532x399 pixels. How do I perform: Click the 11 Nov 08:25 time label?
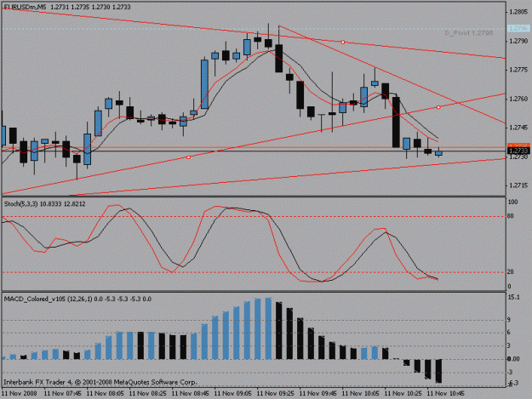pyautogui.click(x=148, y=394)
